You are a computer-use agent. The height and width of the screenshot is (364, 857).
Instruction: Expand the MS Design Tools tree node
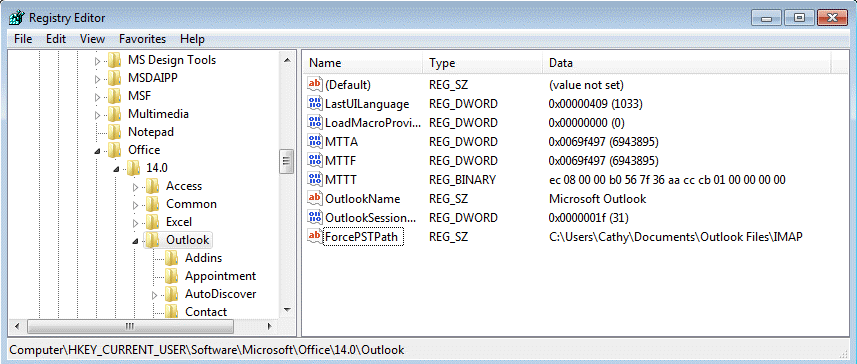coord(98,61)
